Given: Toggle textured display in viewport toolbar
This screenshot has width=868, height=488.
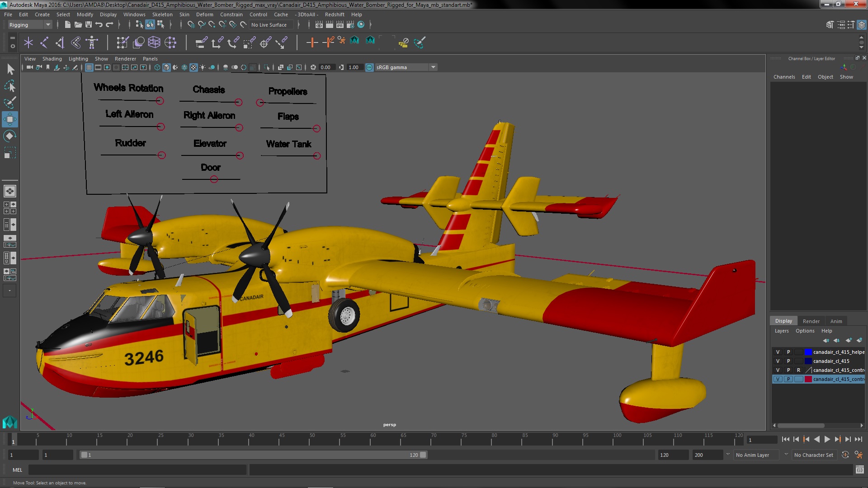Looking at the screenshot, I should [193, 67].
